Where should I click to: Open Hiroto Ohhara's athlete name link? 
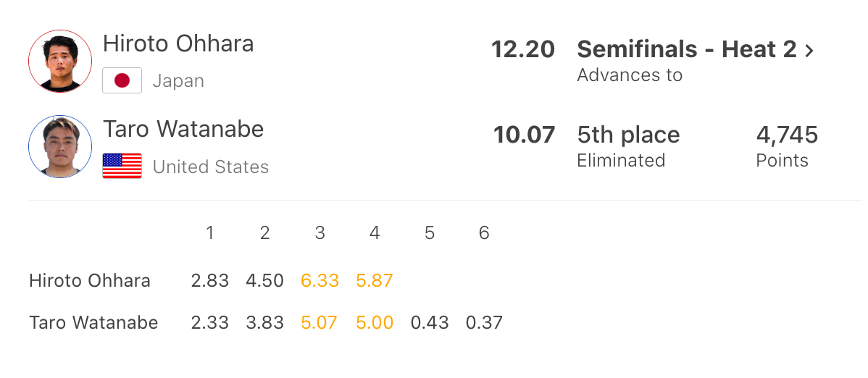[178, 43]
